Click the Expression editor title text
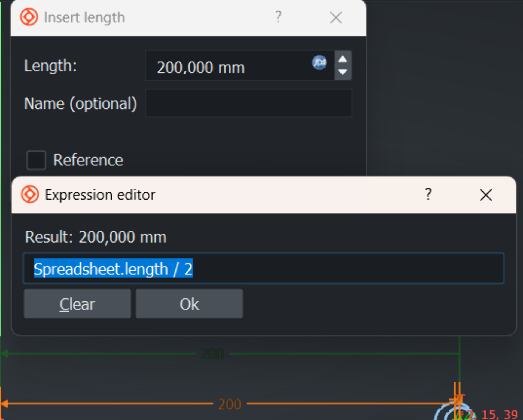Screen dimensions: 523x420 (x=100, y=195)
